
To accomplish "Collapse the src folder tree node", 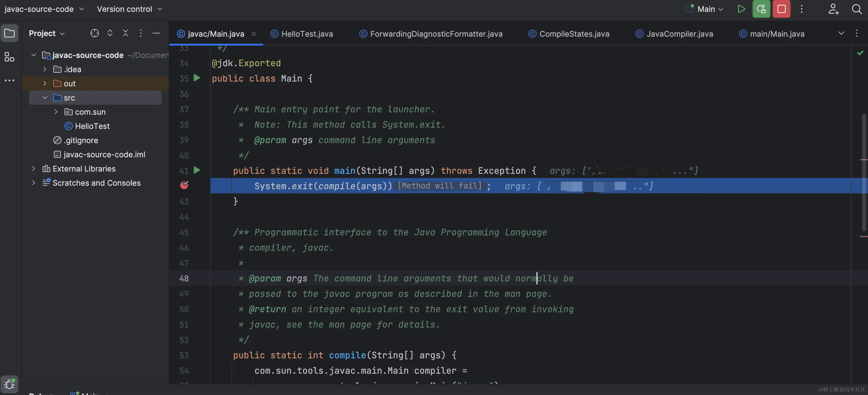I will (x=45, y=98).
